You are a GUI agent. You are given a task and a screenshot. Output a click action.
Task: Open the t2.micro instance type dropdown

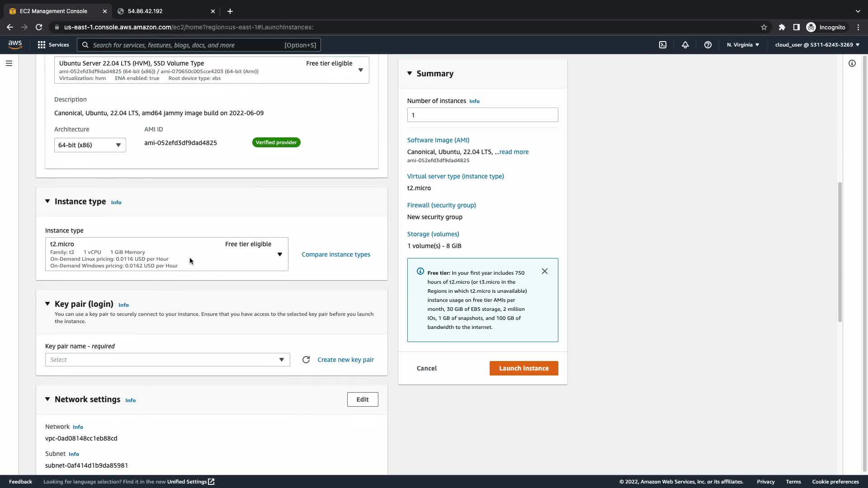[166, 254]
